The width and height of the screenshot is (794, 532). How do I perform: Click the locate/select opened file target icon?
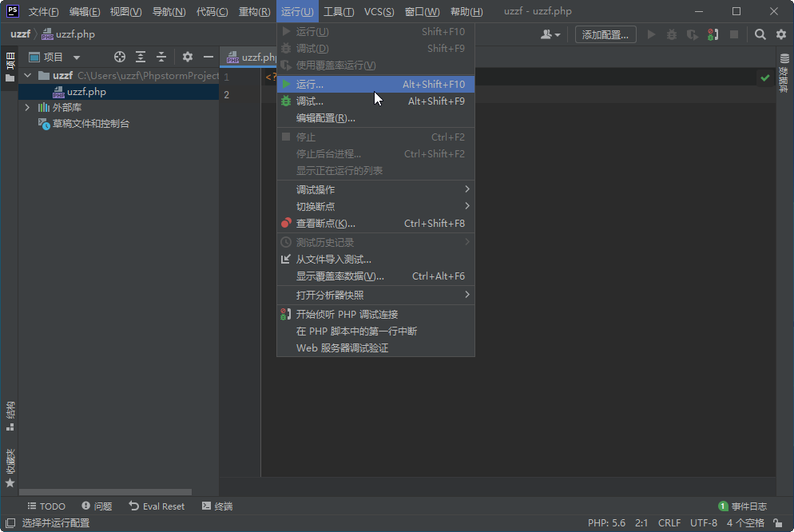pos(120,57)
